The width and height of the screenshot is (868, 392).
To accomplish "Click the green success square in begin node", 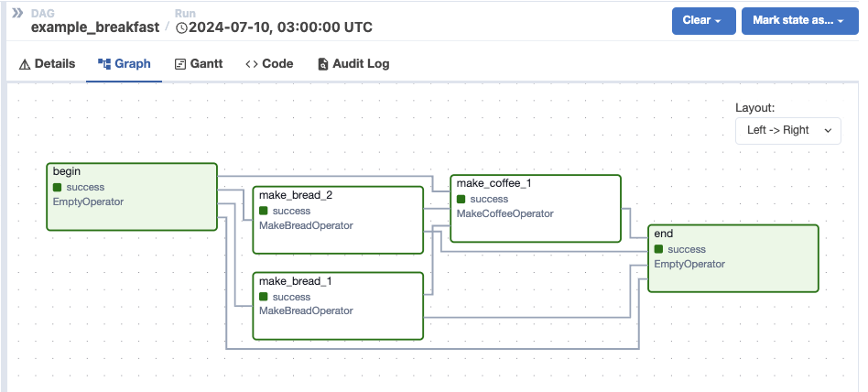I will 58,187.
